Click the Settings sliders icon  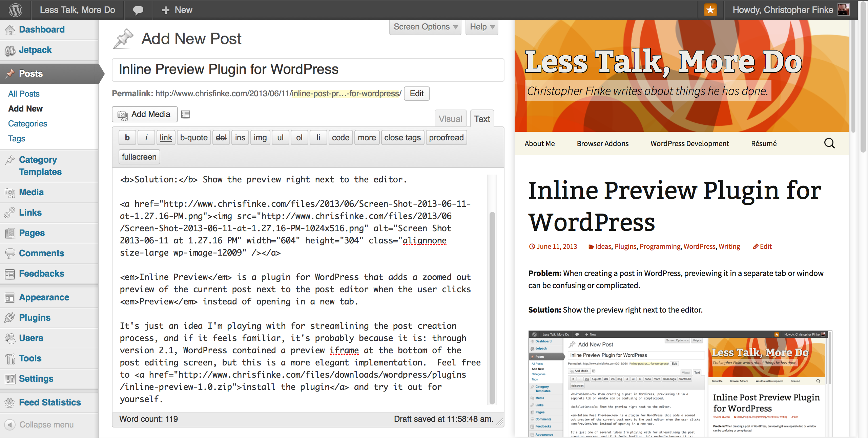[10, 379]
